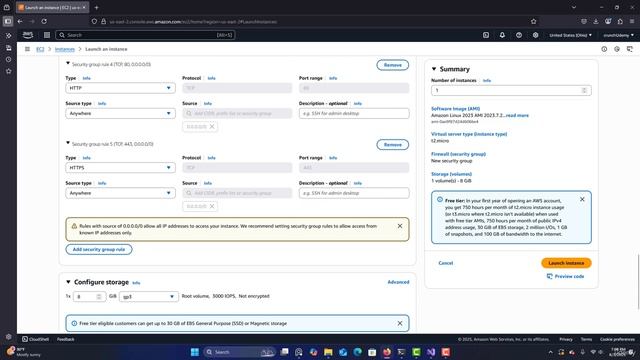The height and width of the screenshot is (360, 640).
Task: Open the gp3 volume type dropdown
Action: pos(149,296)
